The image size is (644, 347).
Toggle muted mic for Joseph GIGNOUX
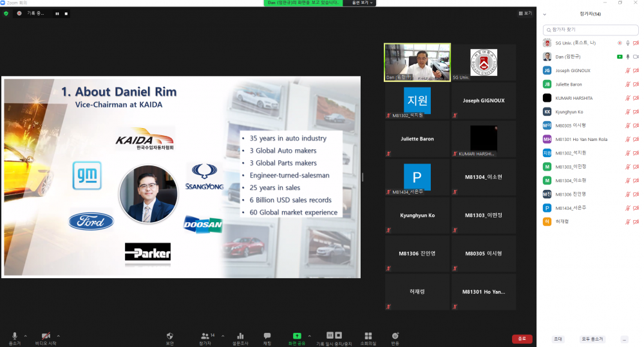point(627,70)
